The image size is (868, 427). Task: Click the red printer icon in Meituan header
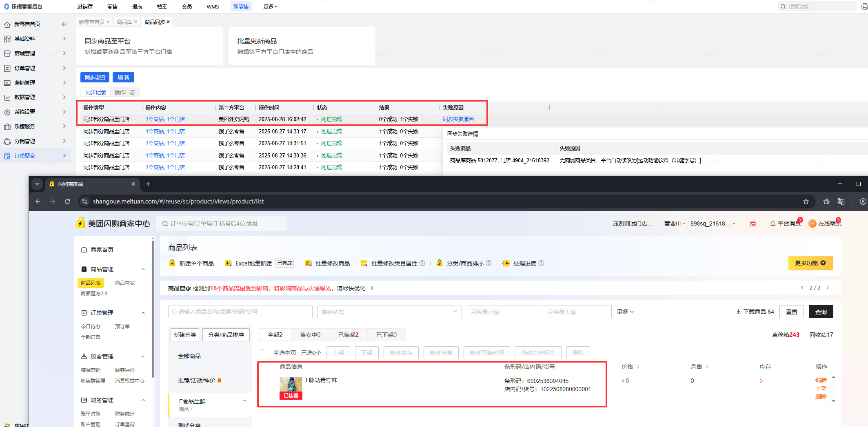(x=753, y=223)
